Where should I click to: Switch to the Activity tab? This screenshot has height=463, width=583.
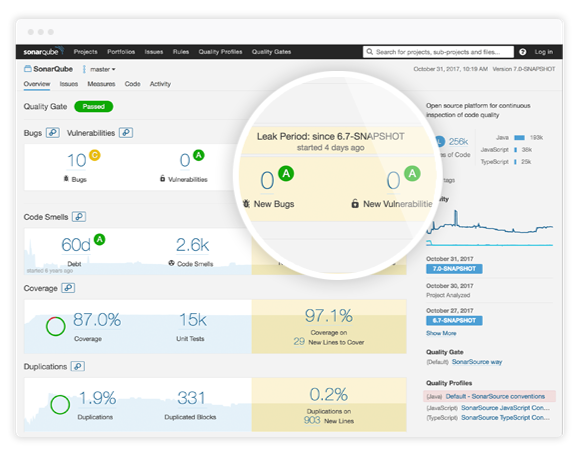(x=160, y=84)
